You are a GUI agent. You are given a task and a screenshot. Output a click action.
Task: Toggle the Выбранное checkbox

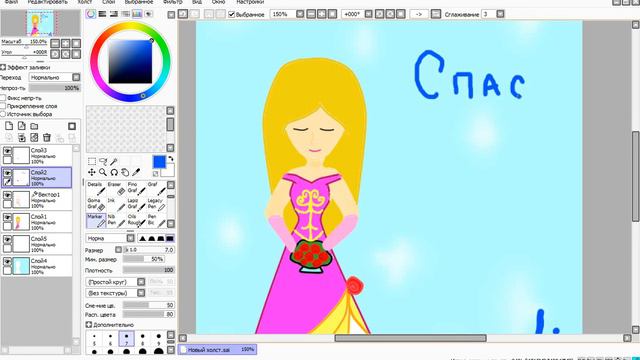231,14
